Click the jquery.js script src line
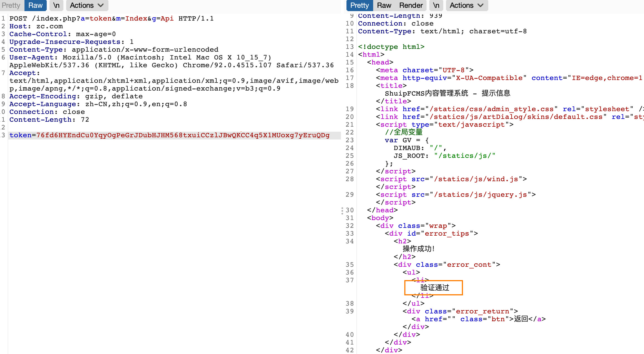The image size is (644, 354). point(456,195)
